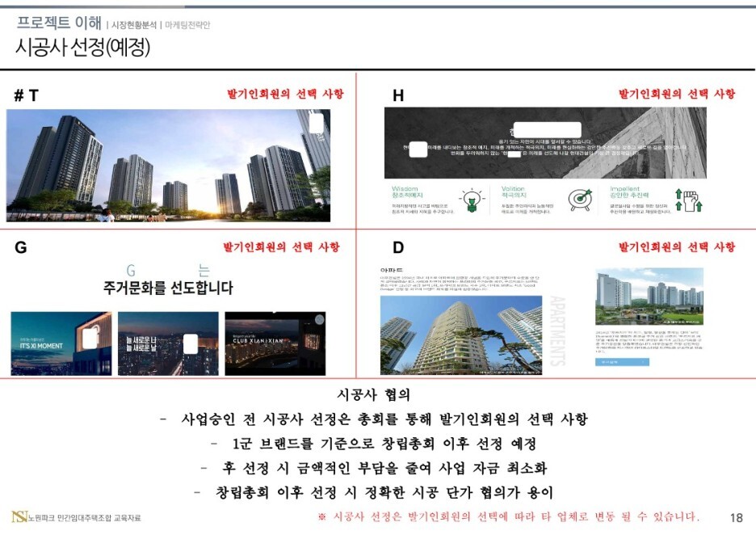Click '발기인회원의 선택 사항' in the G panel
The height and width of the screenshot is (535, 756).
282,247
